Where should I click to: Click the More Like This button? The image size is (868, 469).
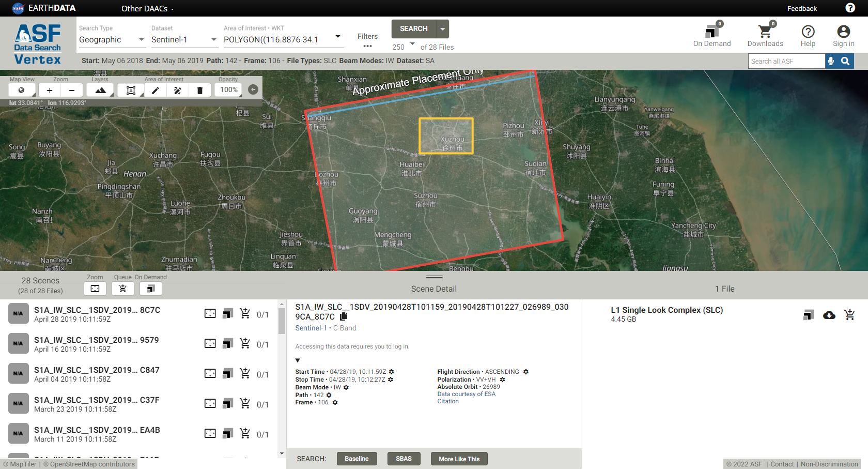tap(459, 459)
